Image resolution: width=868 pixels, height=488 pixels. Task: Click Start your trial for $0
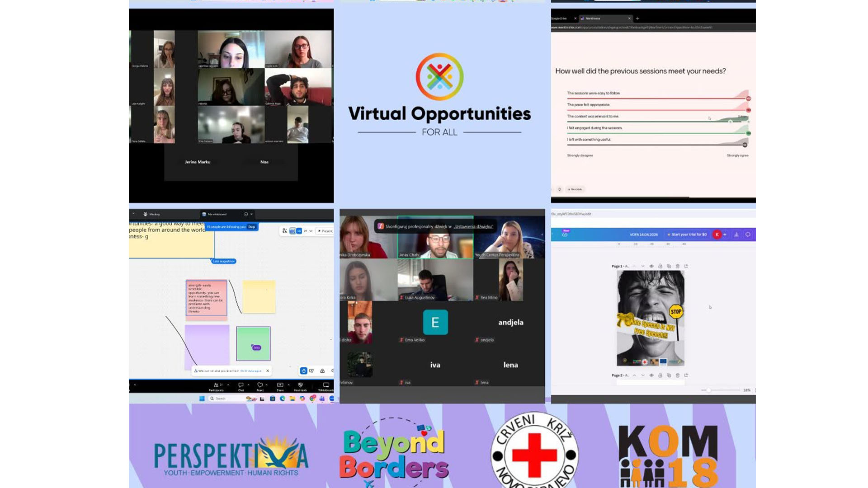(687, 235)
